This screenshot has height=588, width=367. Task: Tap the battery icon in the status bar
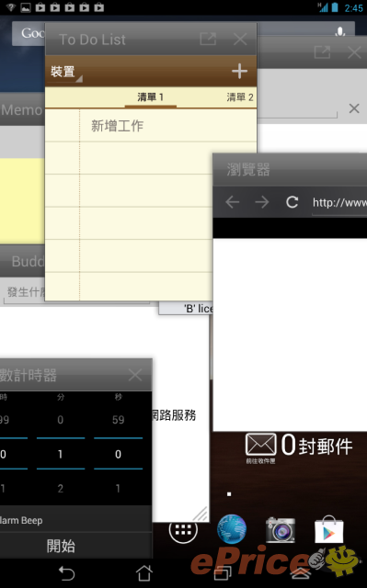(335, 7)
